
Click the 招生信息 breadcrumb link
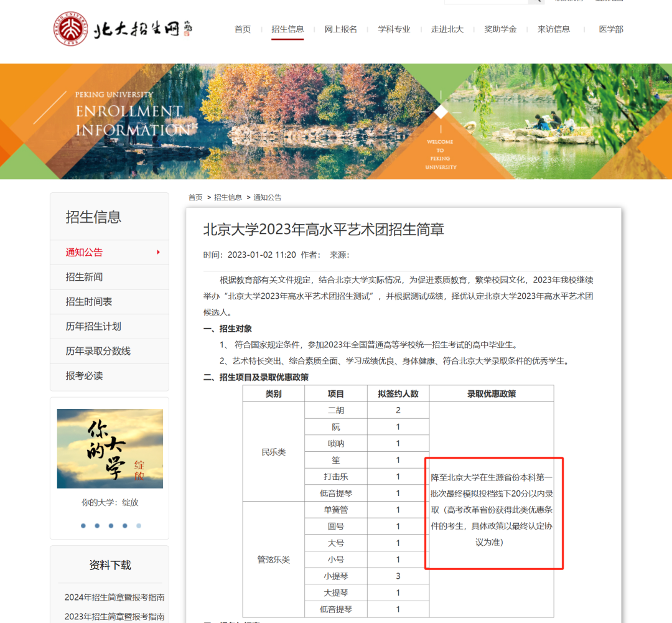(x=228, y=197)
